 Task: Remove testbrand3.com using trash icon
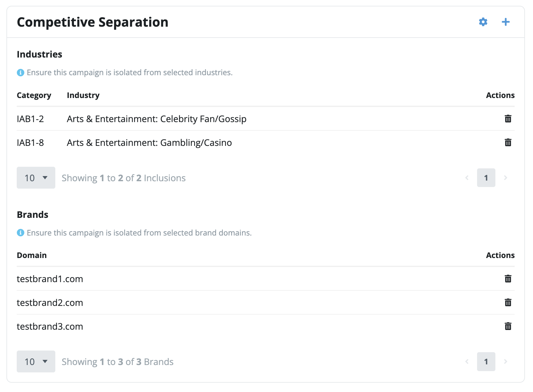click(508, 326)
